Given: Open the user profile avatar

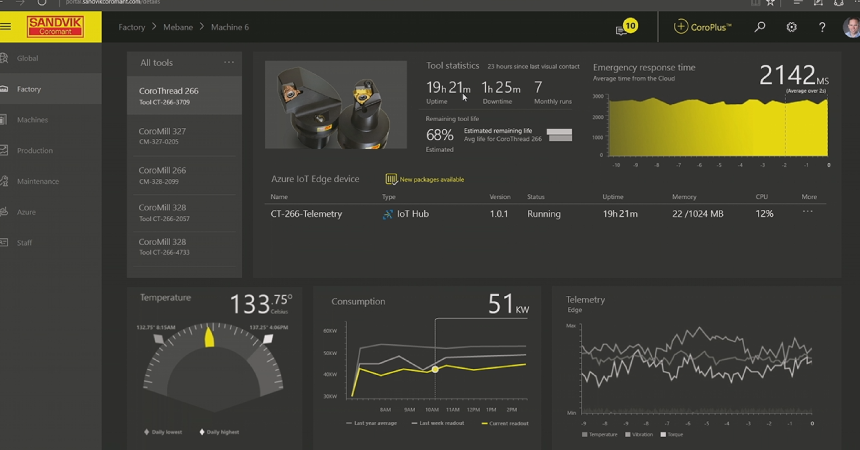Looking at the screenshot, I should (851, 27).
